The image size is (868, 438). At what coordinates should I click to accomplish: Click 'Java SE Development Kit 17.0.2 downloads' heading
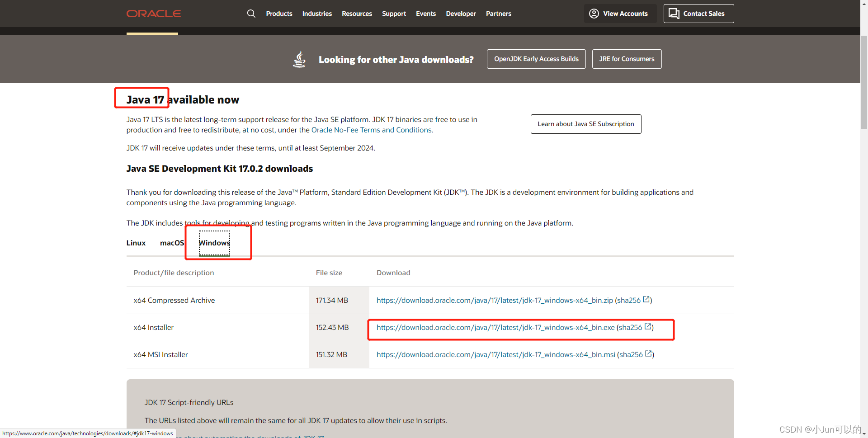[x=219, y=169]
